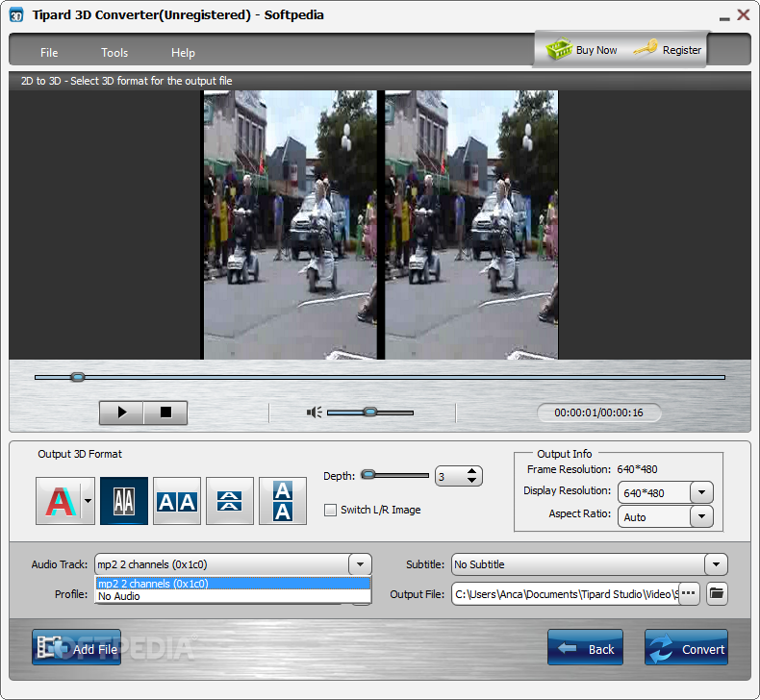The width and height of the screenshot is (760, 700).
Task: Choose No Audio option in list
Action: click(x=233, y=596)
